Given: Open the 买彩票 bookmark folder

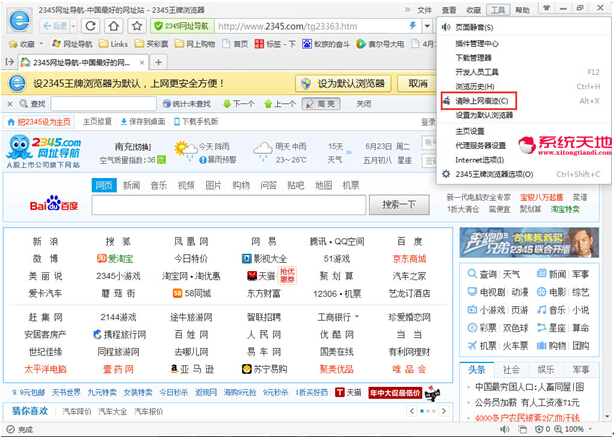Looking at the screenshot, I should click(151, 44).
